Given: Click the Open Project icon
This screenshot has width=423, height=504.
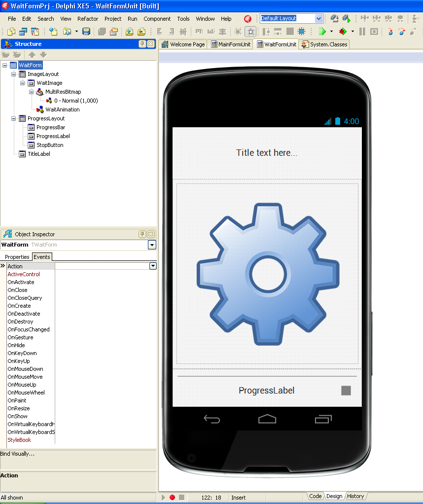Looking at the screenshot, I should pyautogui.click(x=114, y=32).
